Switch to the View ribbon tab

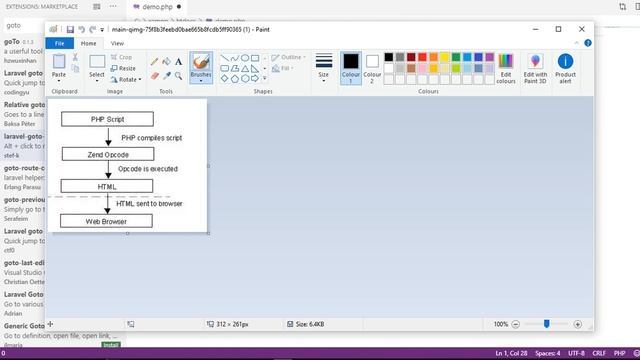point(117,43)
